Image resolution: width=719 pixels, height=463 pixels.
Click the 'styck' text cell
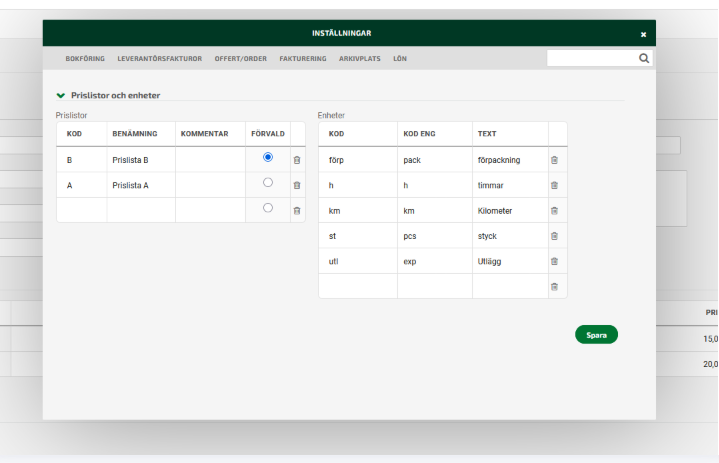pos(510,236)
